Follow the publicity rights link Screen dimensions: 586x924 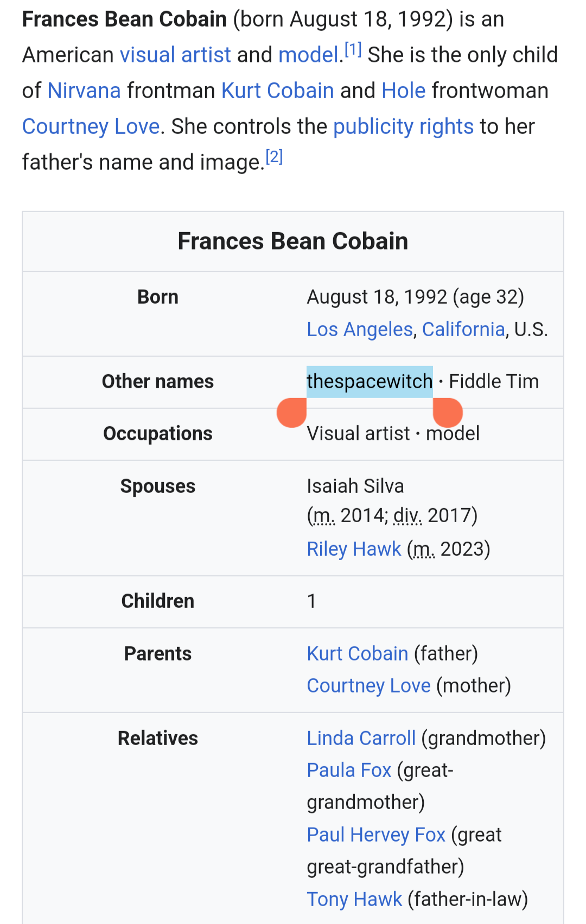click(403, 126)
